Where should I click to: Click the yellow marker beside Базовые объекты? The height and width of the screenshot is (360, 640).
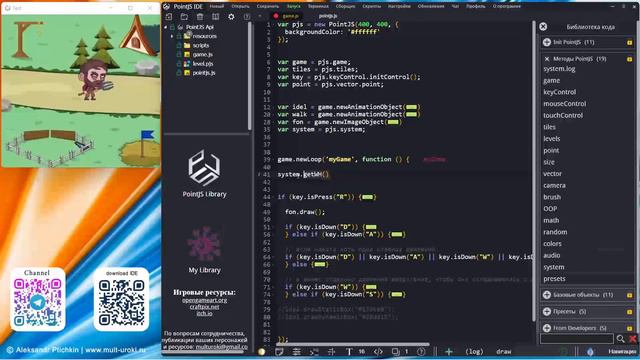629,295
